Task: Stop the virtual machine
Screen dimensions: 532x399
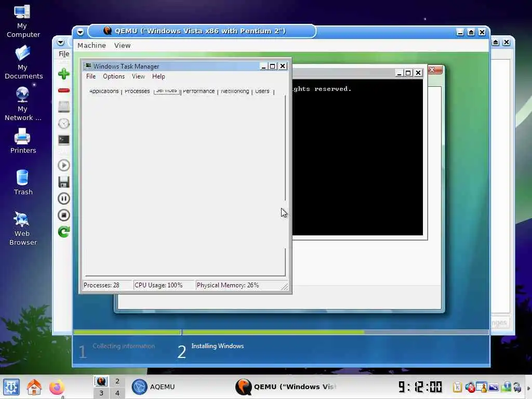Action: 63,215
